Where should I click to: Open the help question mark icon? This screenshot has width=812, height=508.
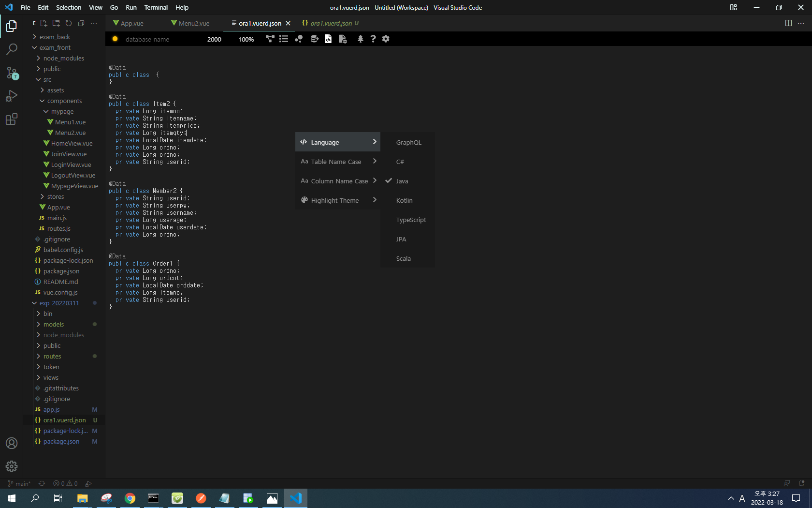click(373, 39)
